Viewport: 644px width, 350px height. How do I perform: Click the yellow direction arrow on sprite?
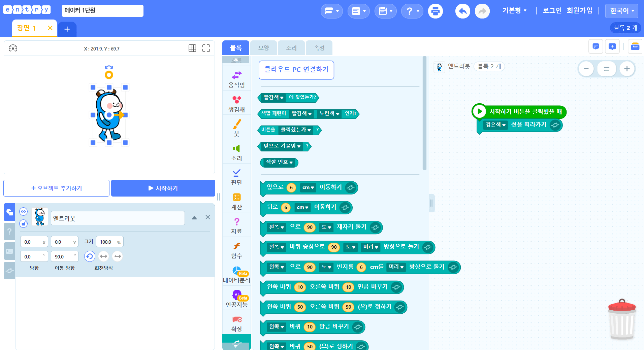(x=120, y=115)
